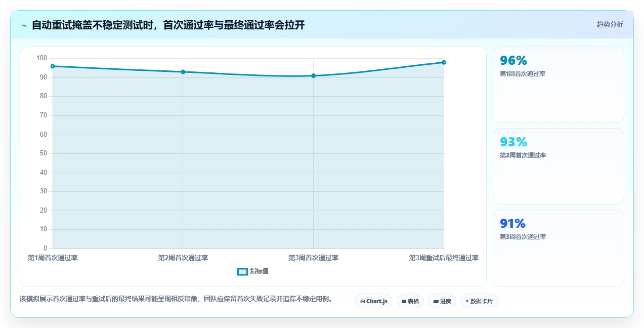Click the data point for 第1周首次通过率
Image resolution: width=644 pixels, height=328 pixels.
pos(53,66)
